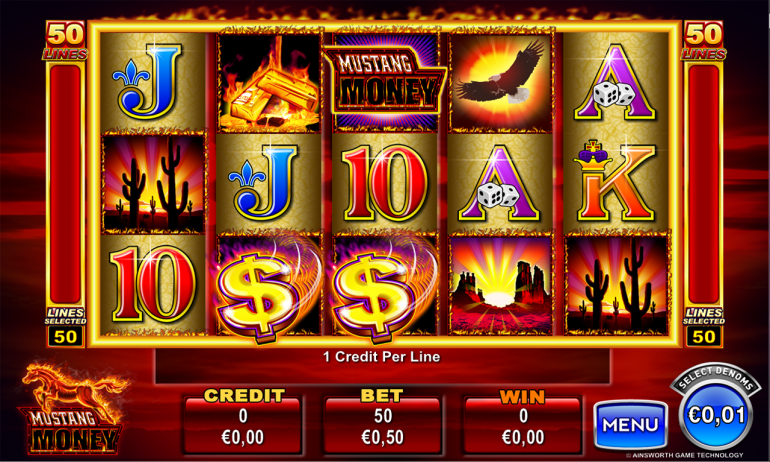Click the BET display showing 50

tap(383, 421)
